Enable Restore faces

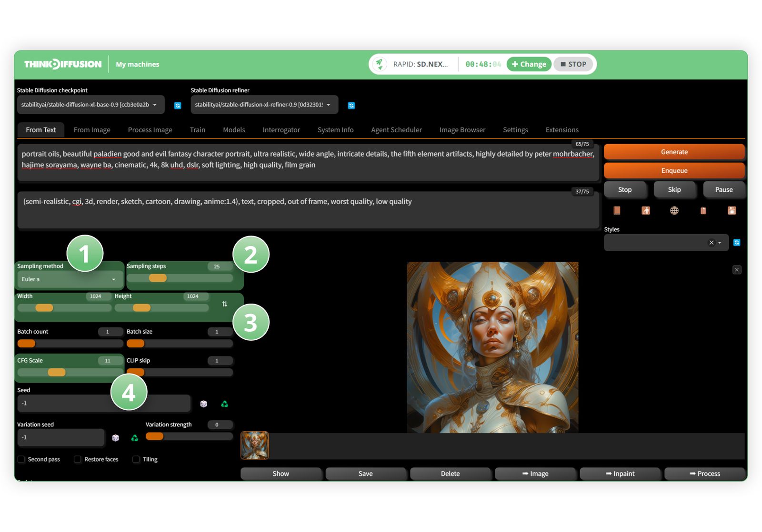pos(78,459)
